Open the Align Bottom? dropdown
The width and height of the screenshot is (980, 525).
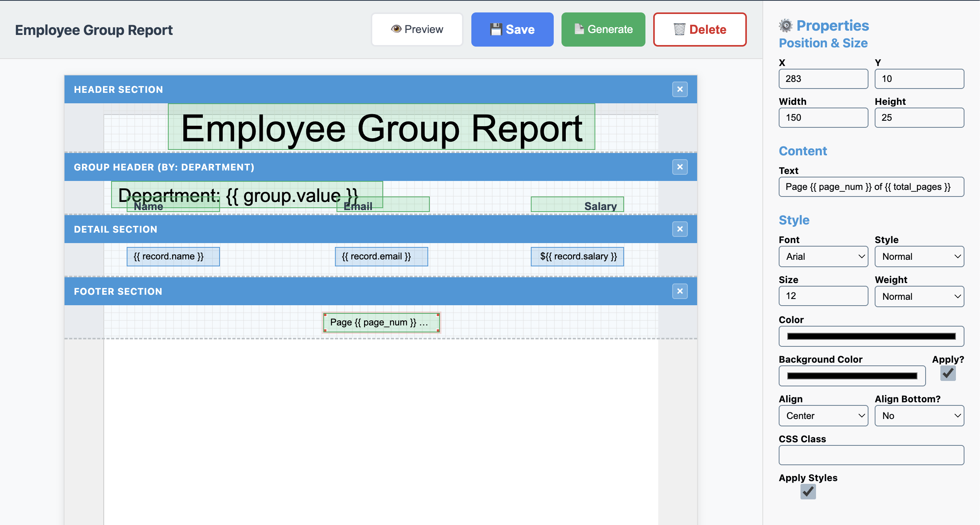pyautogui.click(x=919, y=415)
